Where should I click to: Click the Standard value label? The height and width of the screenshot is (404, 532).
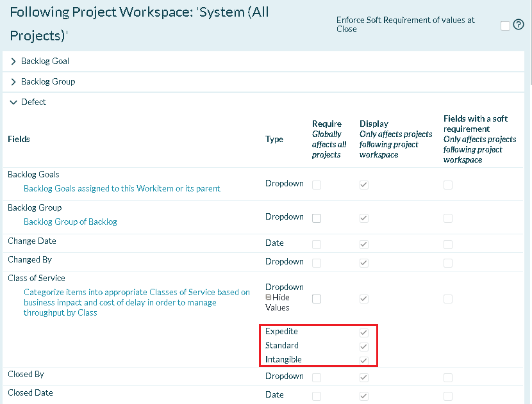(x=282, y=345)
